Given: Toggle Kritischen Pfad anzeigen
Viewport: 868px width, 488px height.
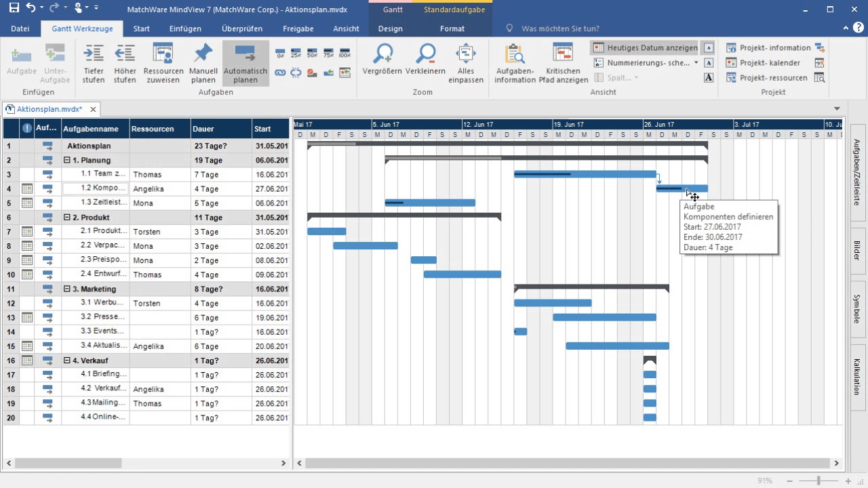Looking at the screenshot, I should click(x=563, y=64).
